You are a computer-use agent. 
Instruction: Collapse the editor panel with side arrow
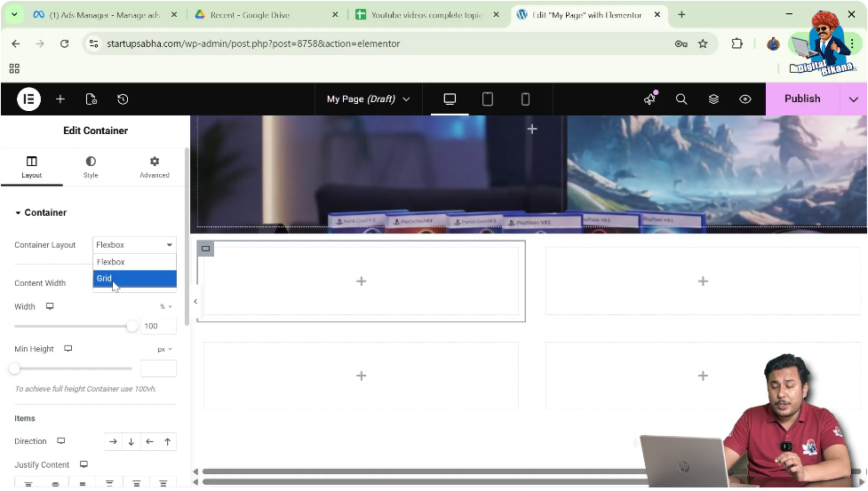coord(195,301)
